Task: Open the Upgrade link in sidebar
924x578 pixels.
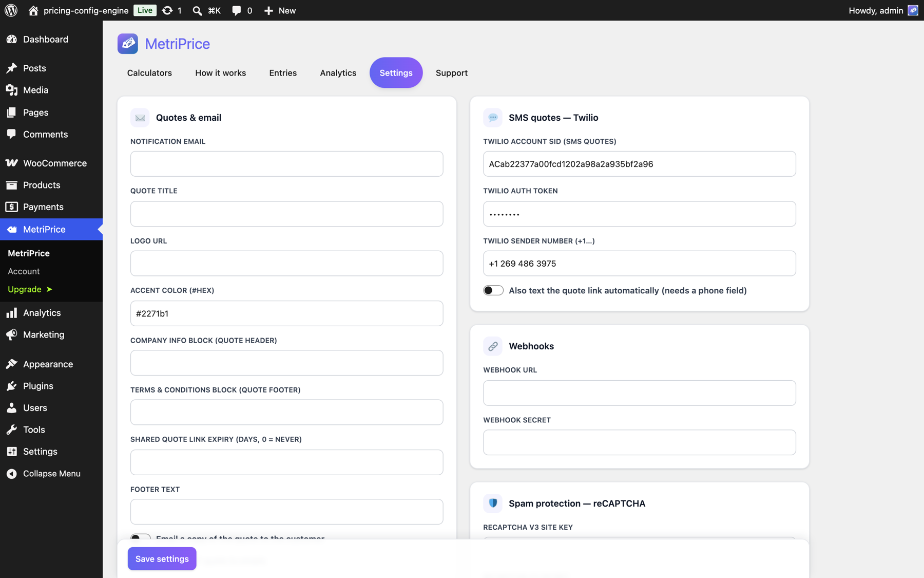Action: pyautogui.click(x=30, y=289)
